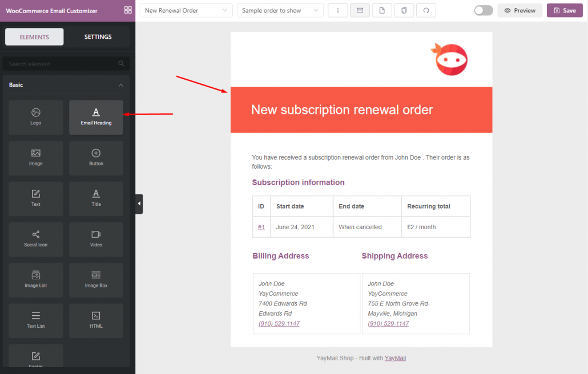Add an Image element

(x=36, y=158)
